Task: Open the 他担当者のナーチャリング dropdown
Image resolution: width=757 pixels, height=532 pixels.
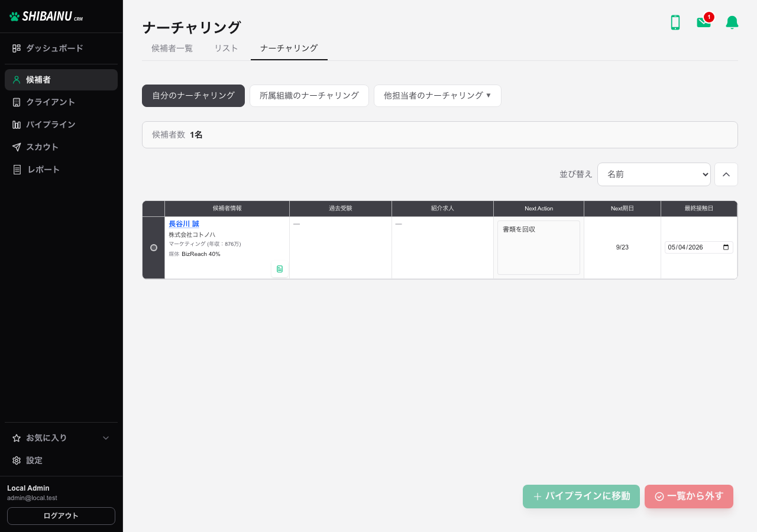Action: click(438, 96)
